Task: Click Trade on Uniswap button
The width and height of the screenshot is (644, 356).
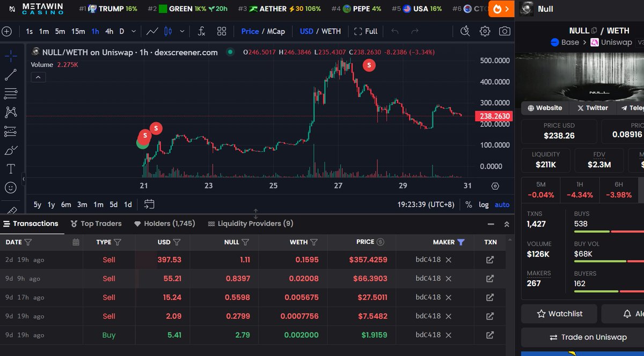Action: point(588,337)
